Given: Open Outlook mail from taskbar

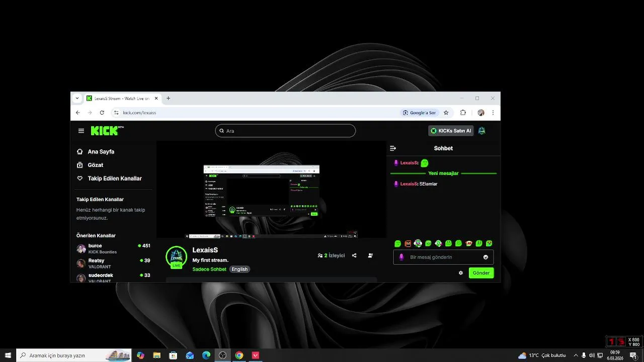Looking at the screenshot, I should point(190,355).
